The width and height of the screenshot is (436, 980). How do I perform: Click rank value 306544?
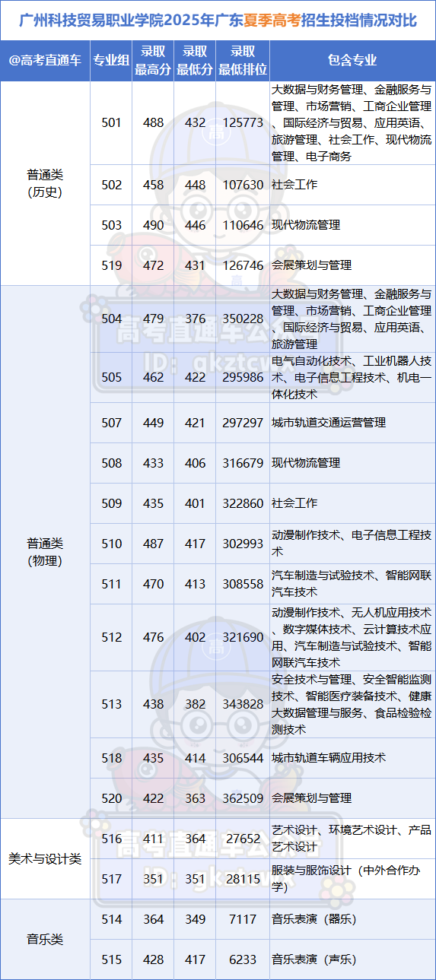(243, 758)
